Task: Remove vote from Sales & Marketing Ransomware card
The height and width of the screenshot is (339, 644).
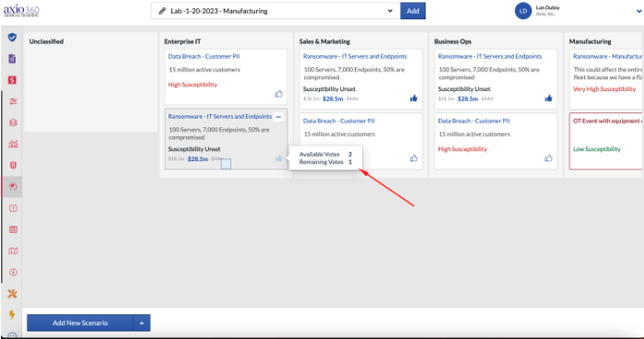Action: pyautogui.click(x=414, y=99)
